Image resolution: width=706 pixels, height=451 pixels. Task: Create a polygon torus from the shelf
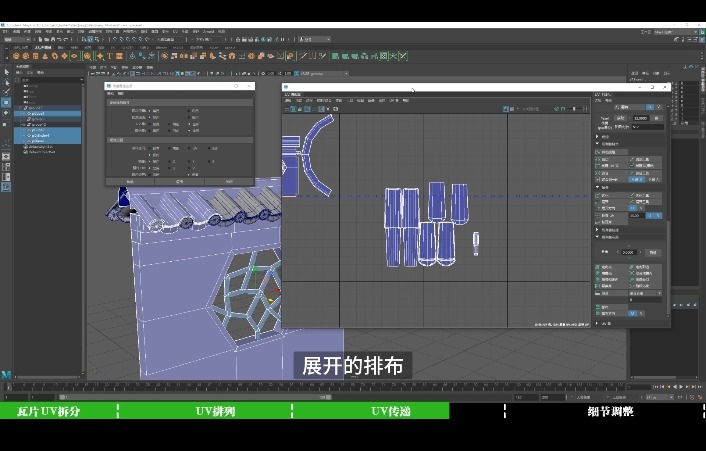click(55, 56)
